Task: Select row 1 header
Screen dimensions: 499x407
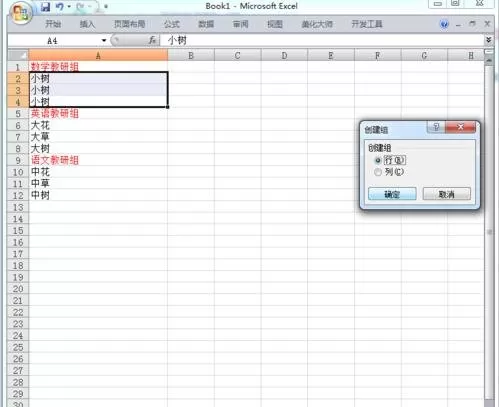Action: coord(18,67)
